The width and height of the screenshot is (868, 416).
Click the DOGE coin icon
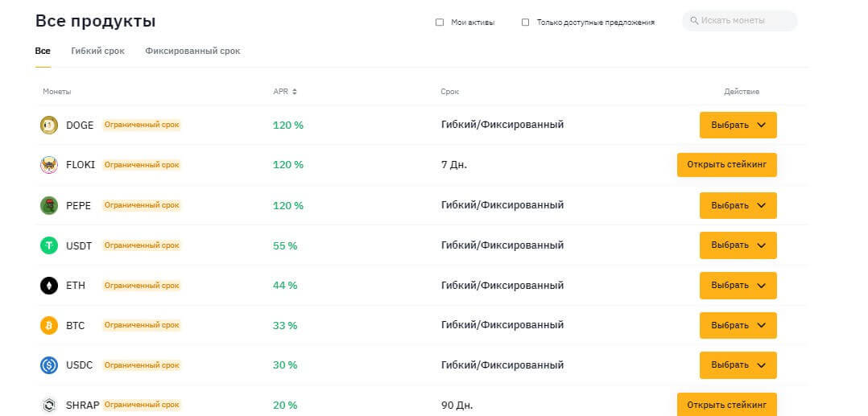49,125
